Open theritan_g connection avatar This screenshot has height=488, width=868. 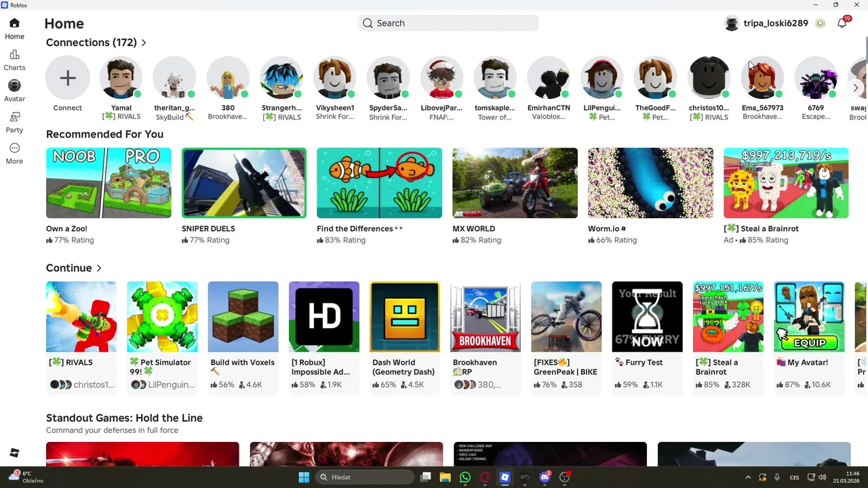pos(174,78)
